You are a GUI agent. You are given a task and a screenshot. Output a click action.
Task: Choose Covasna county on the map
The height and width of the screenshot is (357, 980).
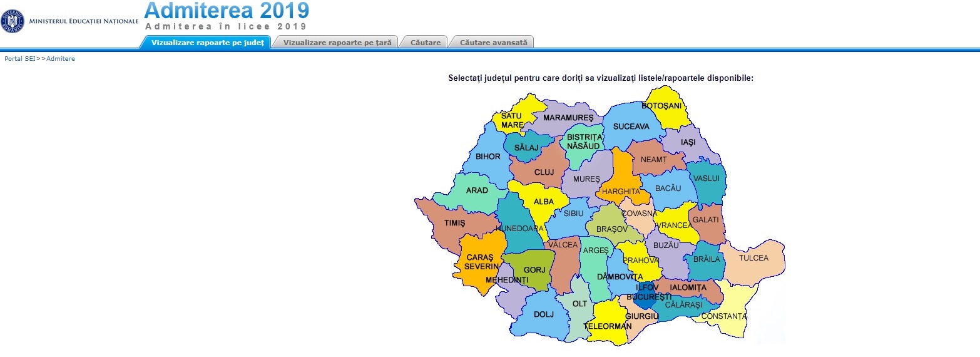point(640,214)
